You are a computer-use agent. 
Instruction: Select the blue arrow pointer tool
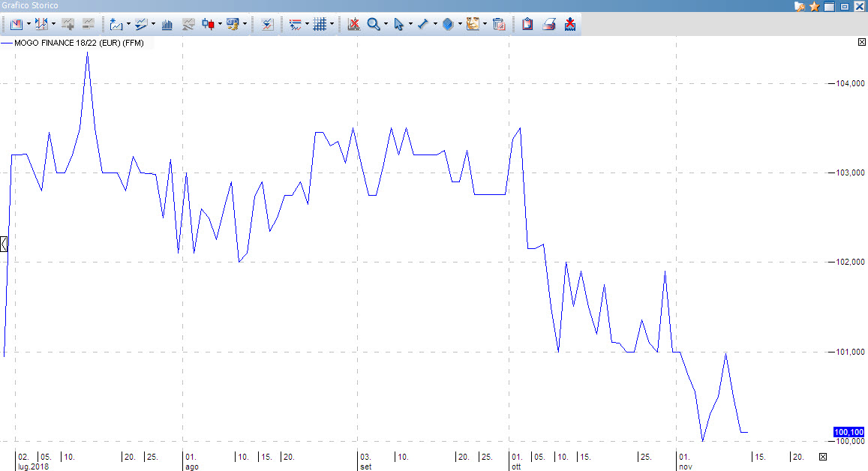coord(398,24)
